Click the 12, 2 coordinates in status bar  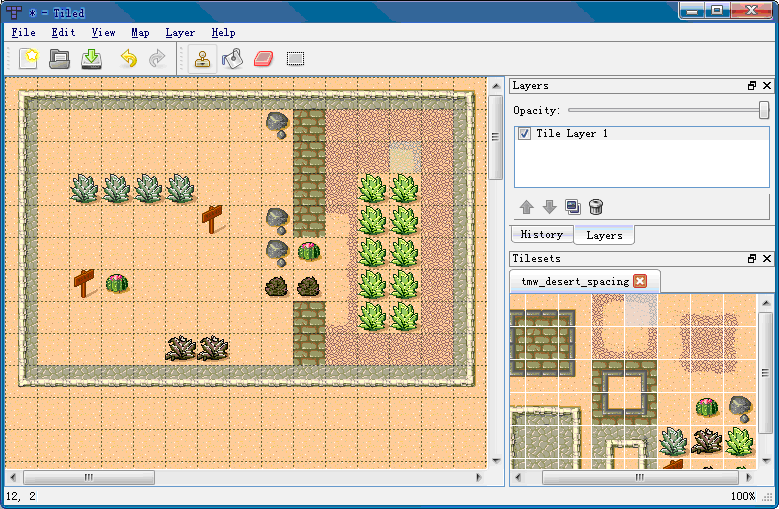pos(21,496)
